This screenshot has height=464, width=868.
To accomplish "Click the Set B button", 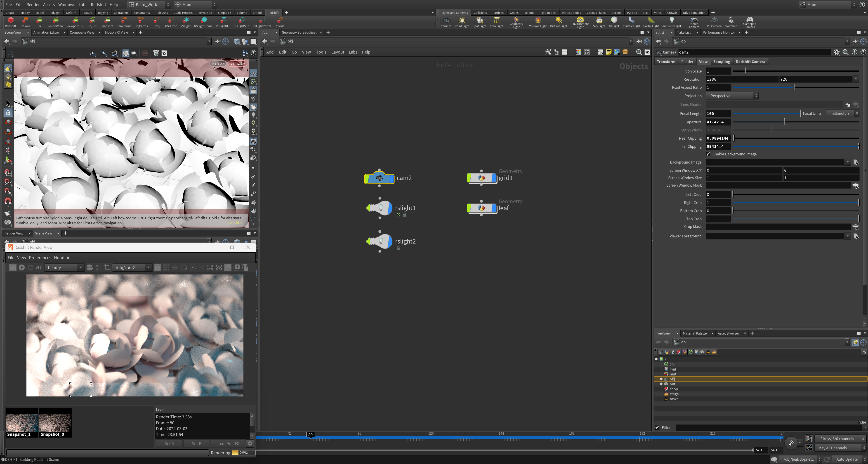I will click(196, 443).
